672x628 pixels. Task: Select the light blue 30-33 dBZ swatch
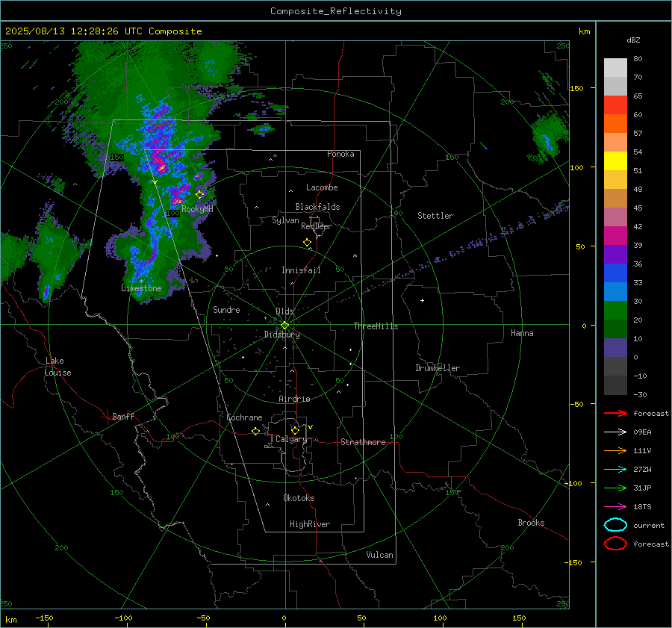615,291
